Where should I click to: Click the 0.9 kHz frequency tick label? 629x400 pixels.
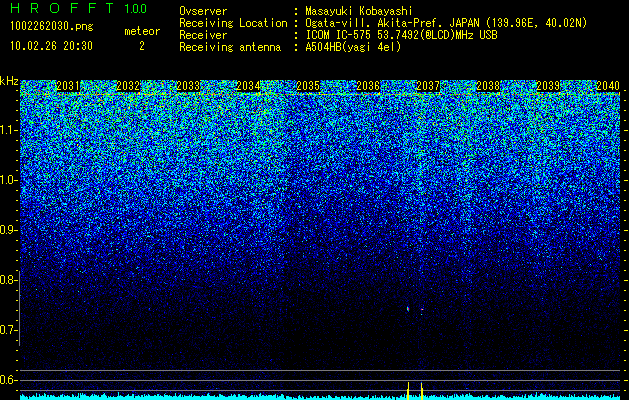(8, 230)
